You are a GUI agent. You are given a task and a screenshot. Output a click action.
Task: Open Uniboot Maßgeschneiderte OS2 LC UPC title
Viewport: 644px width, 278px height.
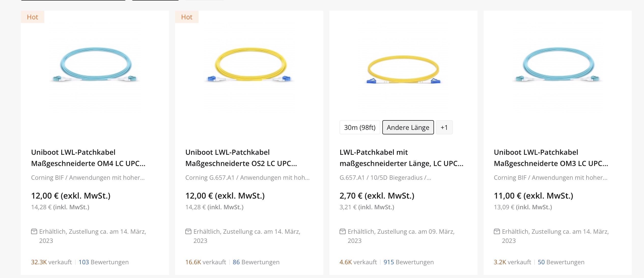[241, 158]
